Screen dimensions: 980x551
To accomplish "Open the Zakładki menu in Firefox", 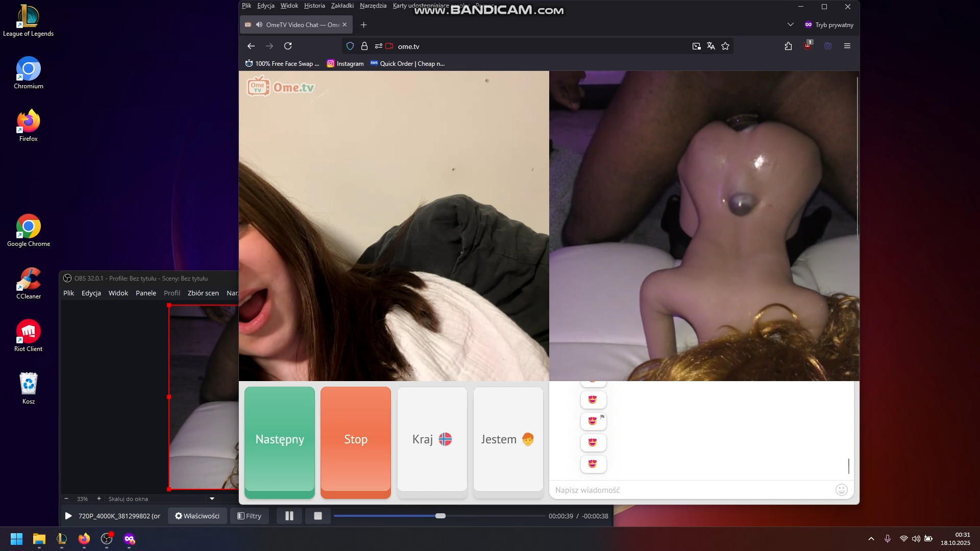I will coord(342,6).
